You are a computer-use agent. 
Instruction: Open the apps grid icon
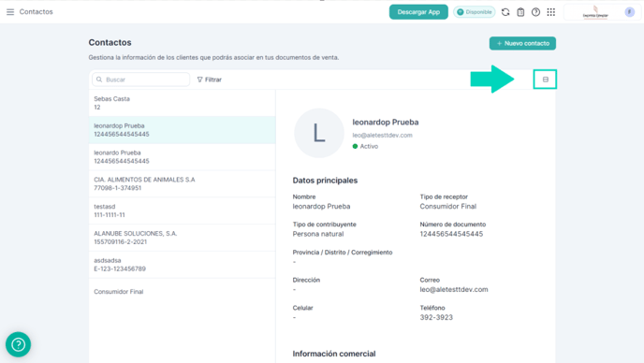(x=551, y=12)
